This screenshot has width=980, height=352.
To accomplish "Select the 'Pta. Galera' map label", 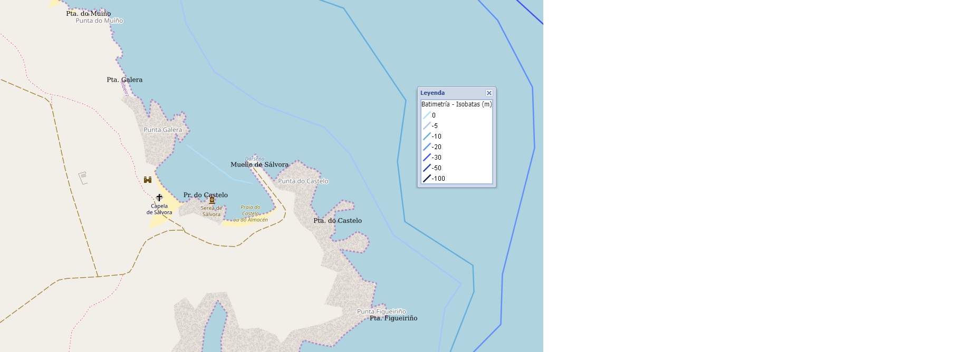I will pos(124,80).
